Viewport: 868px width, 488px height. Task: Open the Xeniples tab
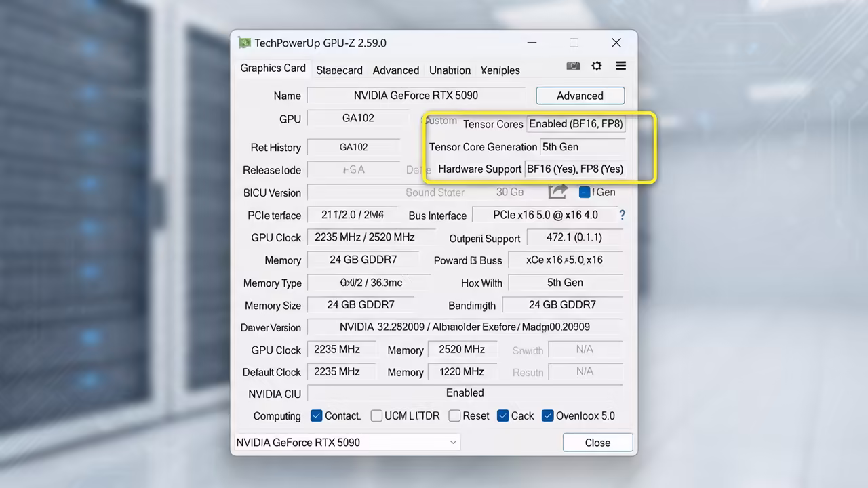tap(500, 70)
